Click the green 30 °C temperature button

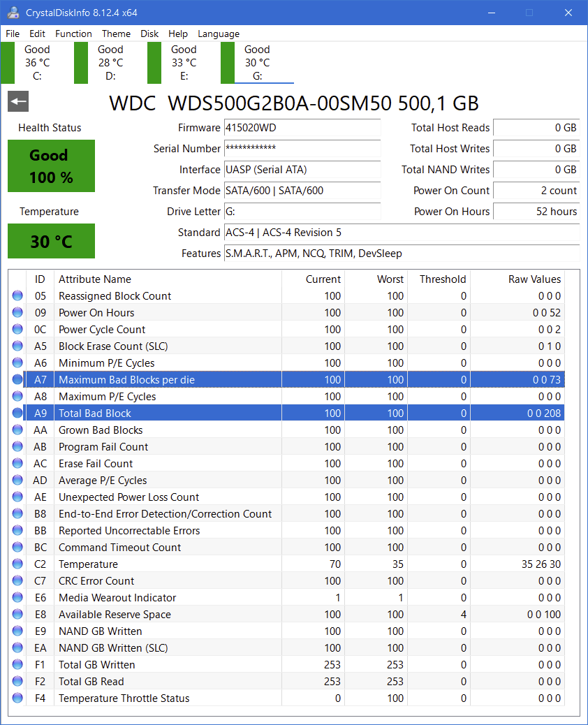(x=51, y=242)
